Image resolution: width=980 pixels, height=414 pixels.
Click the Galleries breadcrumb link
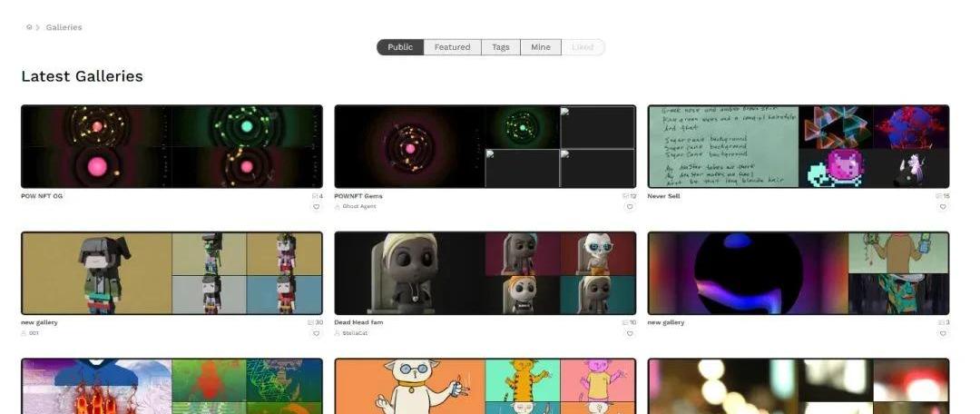[x=64, y=27]
